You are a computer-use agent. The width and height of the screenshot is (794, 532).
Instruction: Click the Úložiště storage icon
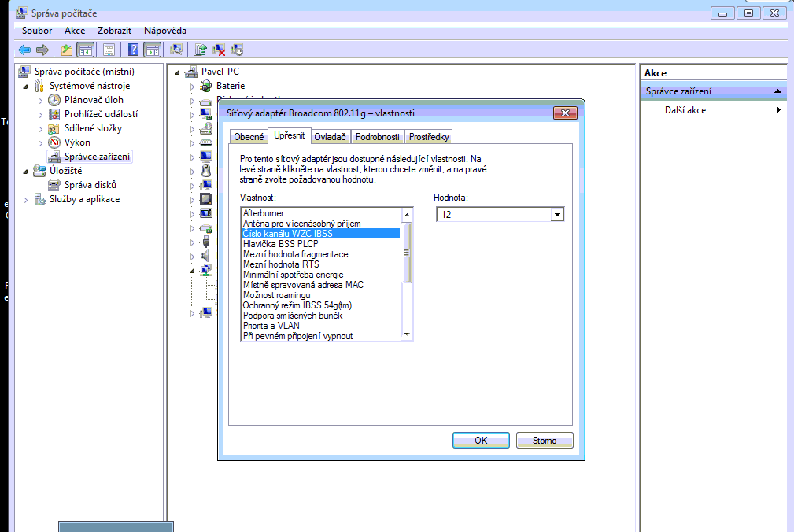coord(39,171)
